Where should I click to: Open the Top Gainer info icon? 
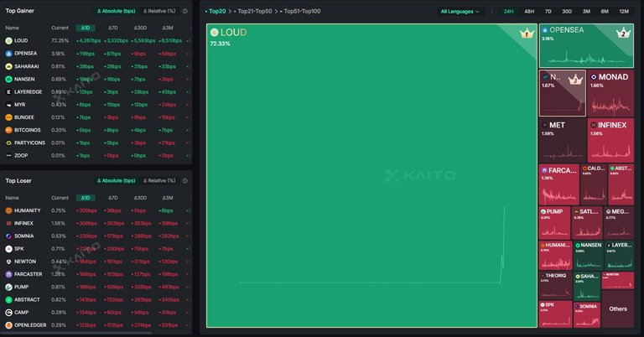(x=184, y=11)
